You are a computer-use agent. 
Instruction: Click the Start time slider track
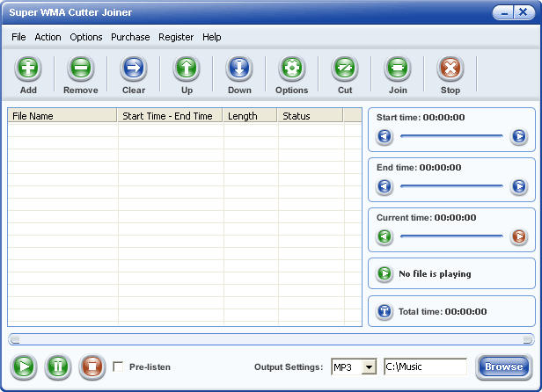click(451, 136)
